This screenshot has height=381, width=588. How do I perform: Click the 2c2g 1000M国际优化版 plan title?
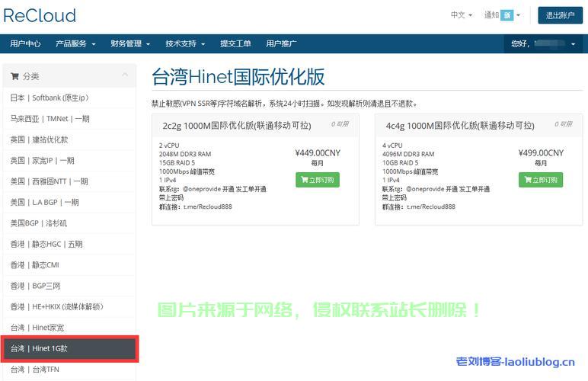point(237,126)
